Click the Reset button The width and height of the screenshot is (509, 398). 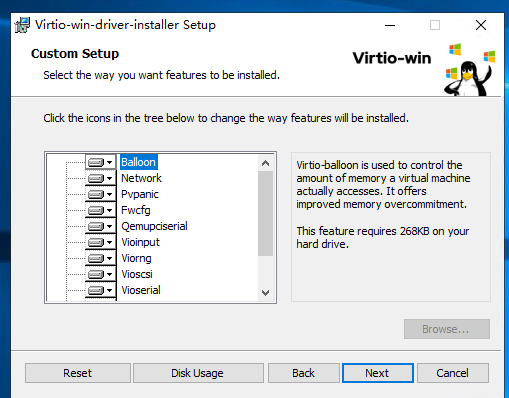(x=78, y=373)
